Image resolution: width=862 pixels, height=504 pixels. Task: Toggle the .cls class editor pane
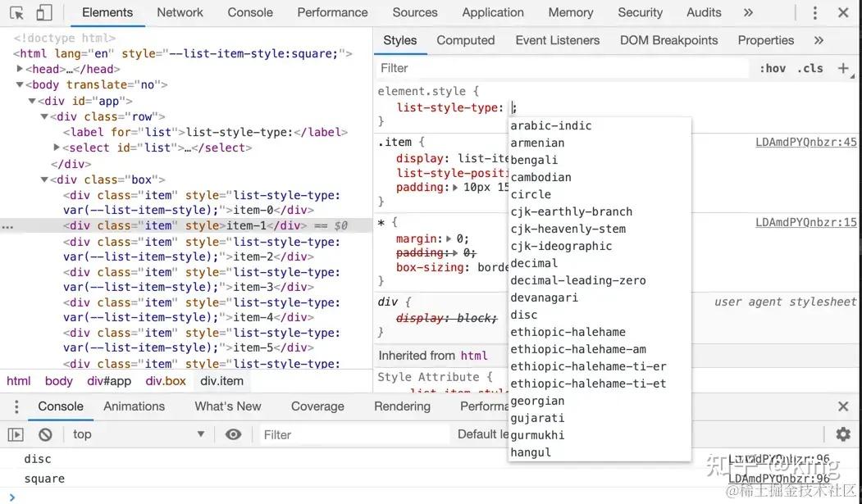point(810,68)
